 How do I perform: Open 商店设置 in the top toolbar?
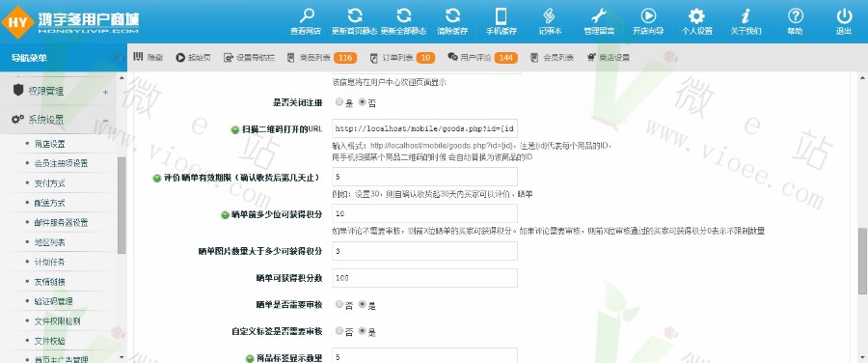point(608,58)
